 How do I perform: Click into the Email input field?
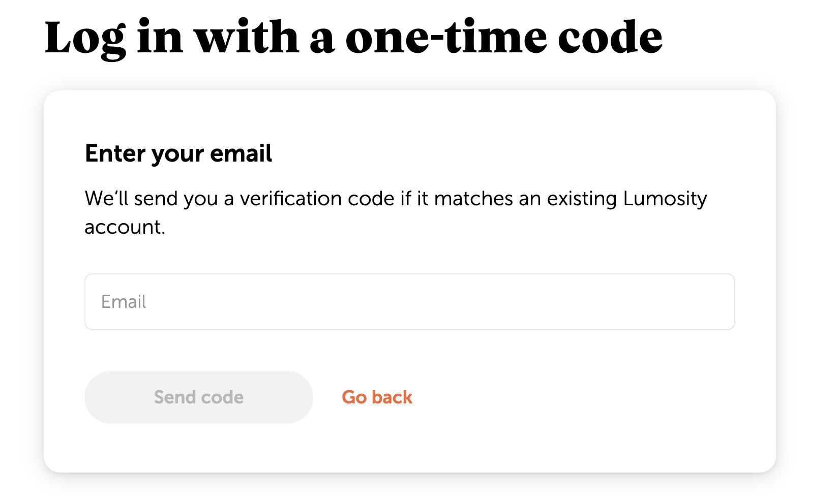coord(409,302)
